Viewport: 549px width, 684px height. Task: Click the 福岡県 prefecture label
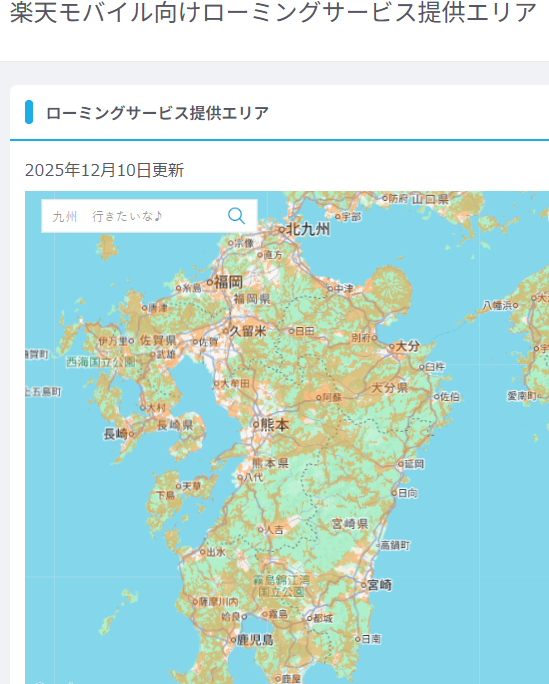252,299
